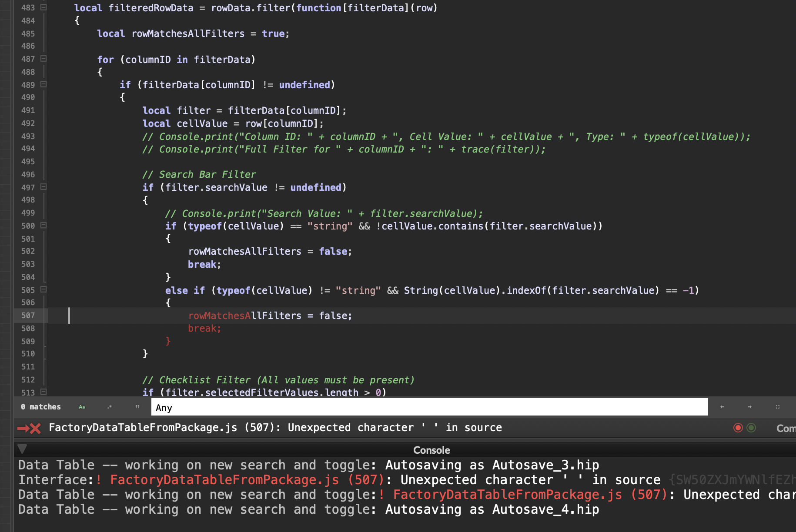Click line number 485 in gutter
Screen dimensions: 796x532
[x=28, y=33]
